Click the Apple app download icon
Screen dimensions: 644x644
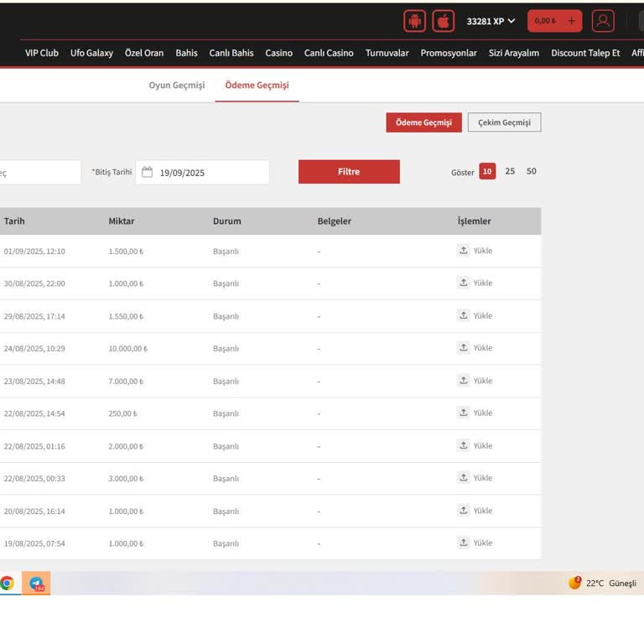tap(443, 21)
